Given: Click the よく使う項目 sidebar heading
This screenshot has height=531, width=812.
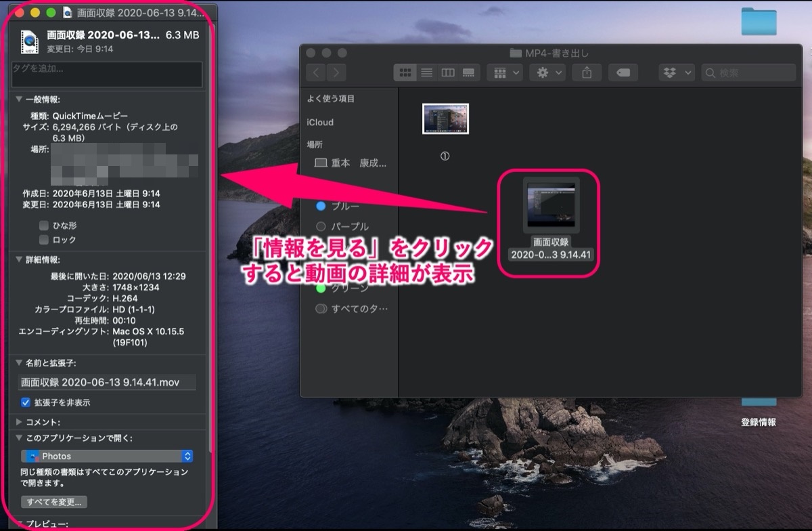Looking at the screenshot, I should pyautogui.click(x=331, y=99).
